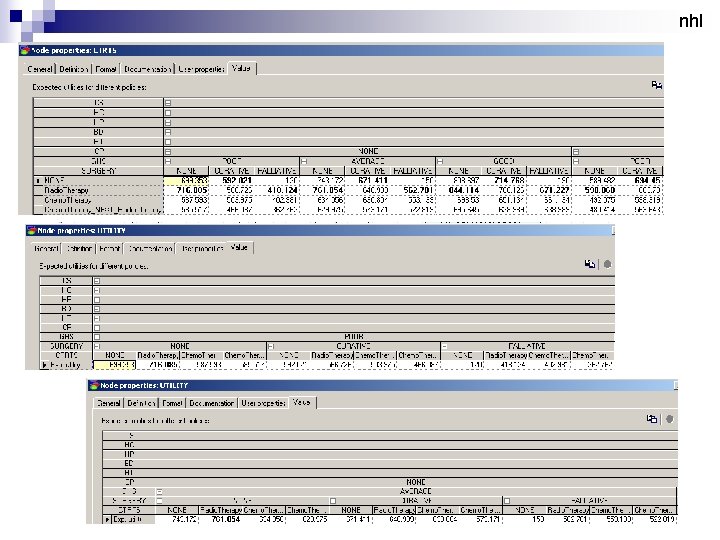Viewport: 720px width, 540px height.
Task: Click the ChemoTherapy row label in the CTRTS table
Action: tap(68, 200)
